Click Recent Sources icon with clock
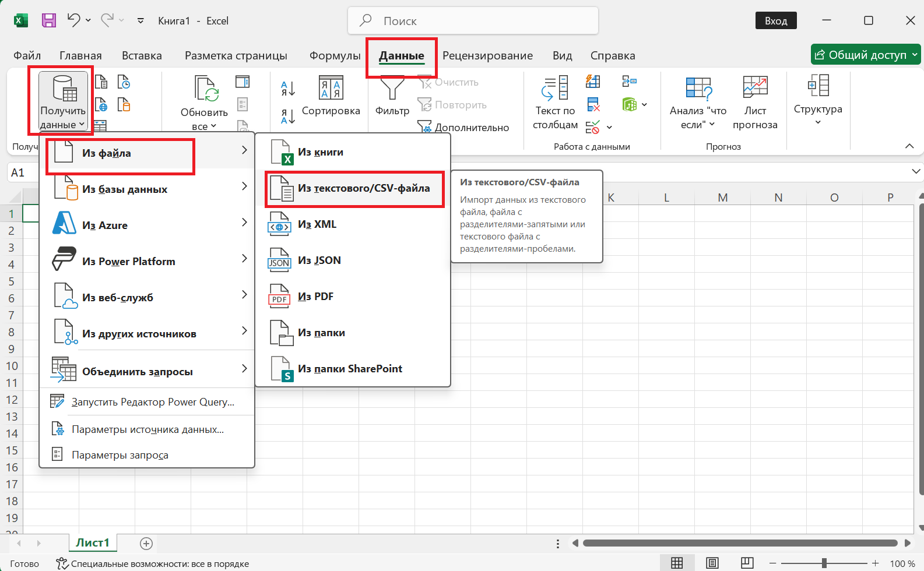The width and height of the screenshot is (924, 571). pyautogui.click(x=124, y=82)
